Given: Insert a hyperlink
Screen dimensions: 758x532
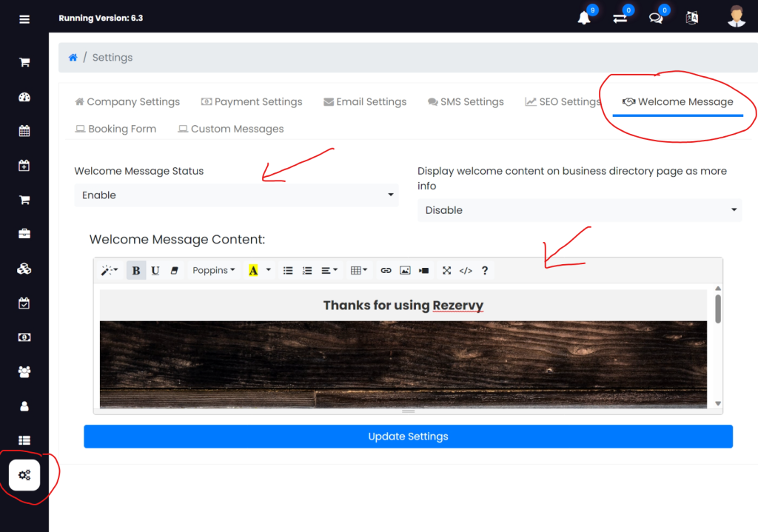Looking at the screenshot, I should [x=386, y=270].
